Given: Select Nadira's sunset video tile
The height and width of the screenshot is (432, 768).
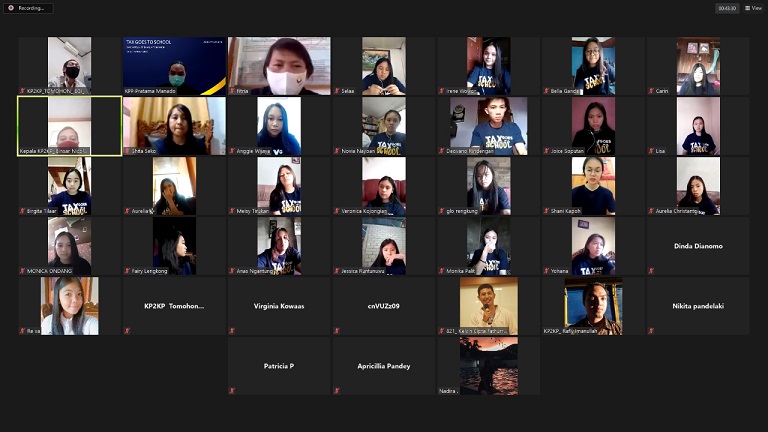Looking at the screenshot, I should coord(488,365).
